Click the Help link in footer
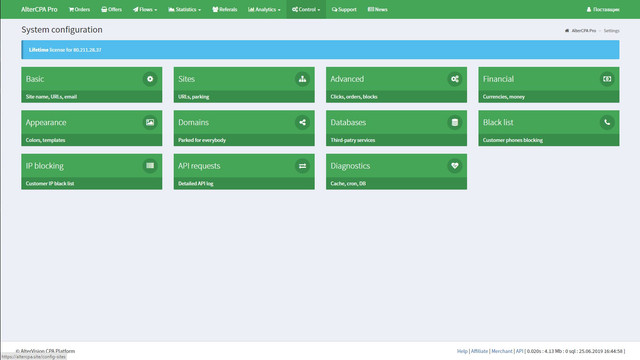The height and width of the screenshot is (360, 640). tap(462, 351)
